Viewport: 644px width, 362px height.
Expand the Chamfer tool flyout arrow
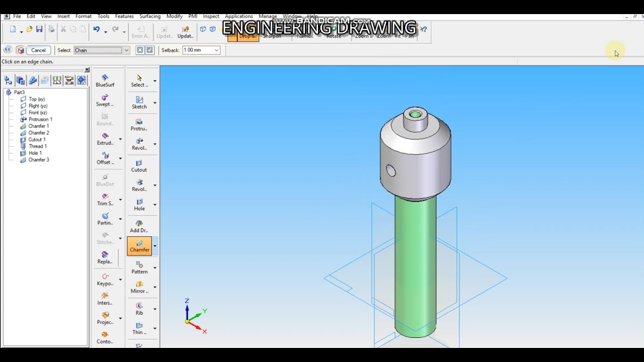pyautogui.click(x=155, y=246)
